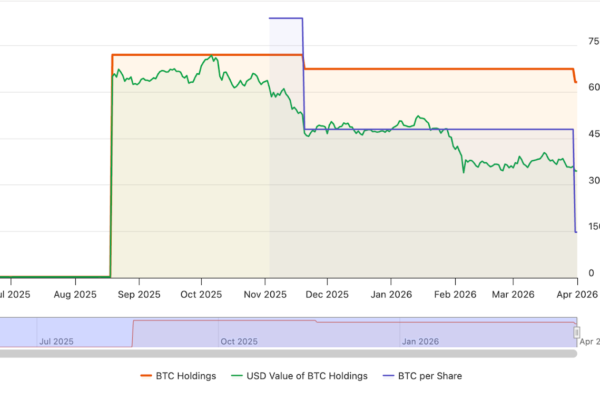
Task: Click the orange BTC Holdings line near October
Action: pyautogui.click(x=200, y=54)
